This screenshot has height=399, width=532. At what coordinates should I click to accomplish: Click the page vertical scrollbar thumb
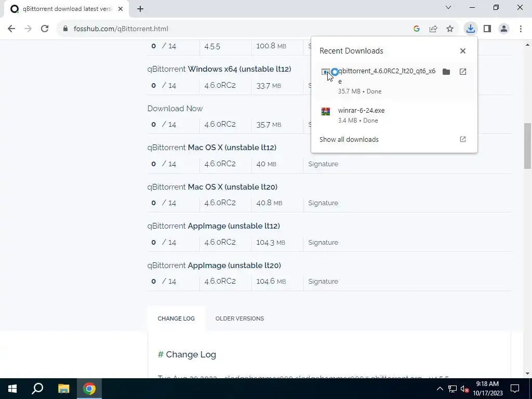point(527,146)
